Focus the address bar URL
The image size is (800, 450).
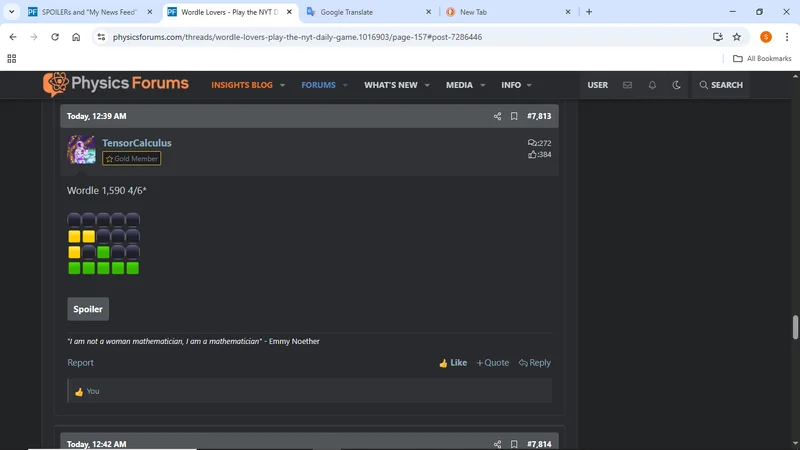coord(297,37)
